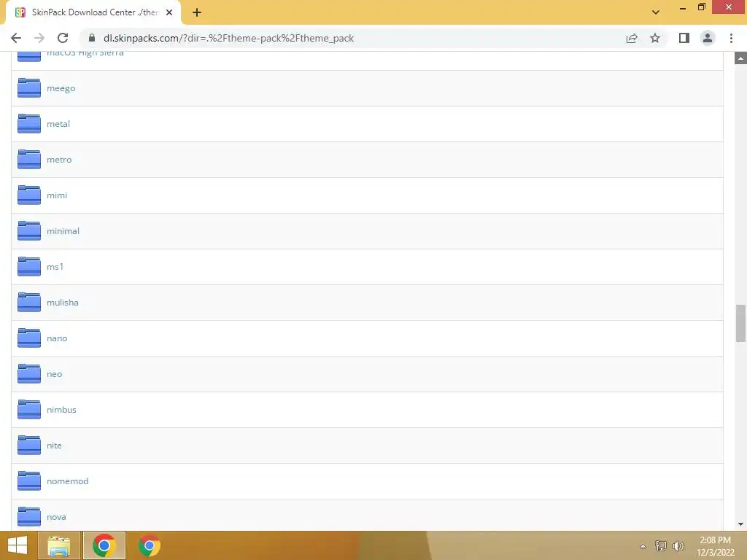
Task: Click the folder icon next to nite
Action: [x=29, y=446]
